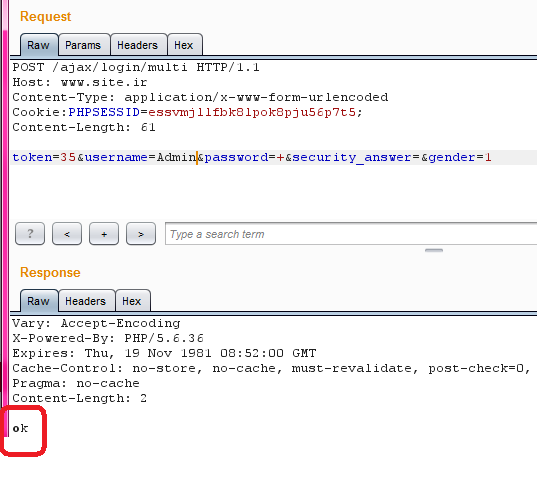Image resolution: width=537 pixels, height=495 pixels.
Task: Click the 'ok' response body text
Action: pos(20,428)
